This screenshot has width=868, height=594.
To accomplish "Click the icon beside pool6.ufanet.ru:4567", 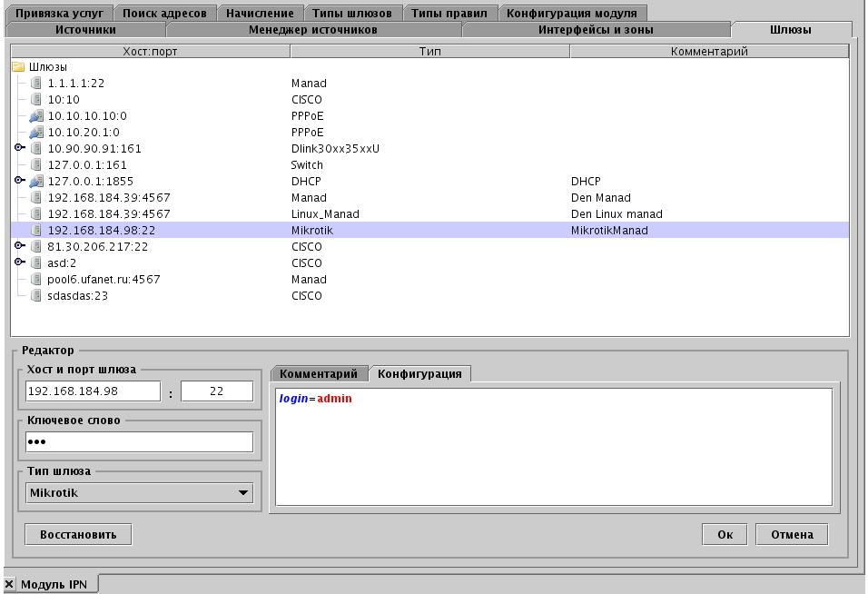I will (35, 279).
